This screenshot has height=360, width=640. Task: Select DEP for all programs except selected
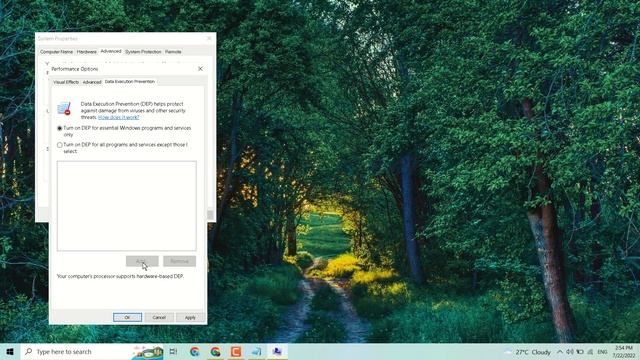[x=60, y=145]
